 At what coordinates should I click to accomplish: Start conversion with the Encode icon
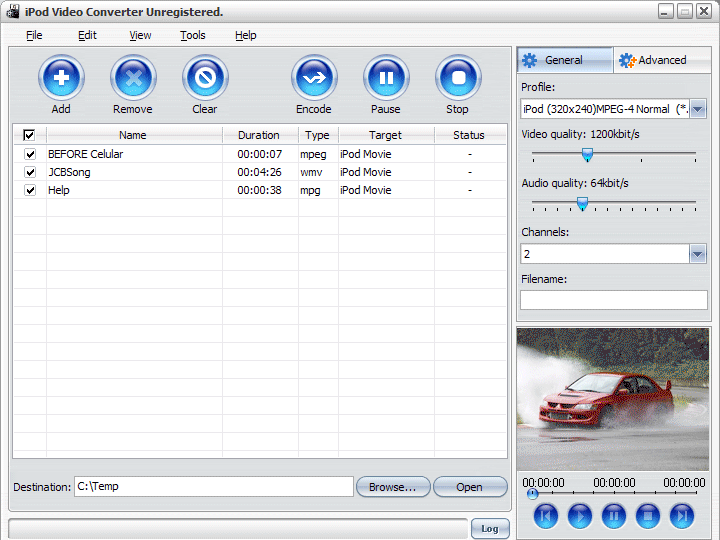point(314,78)
